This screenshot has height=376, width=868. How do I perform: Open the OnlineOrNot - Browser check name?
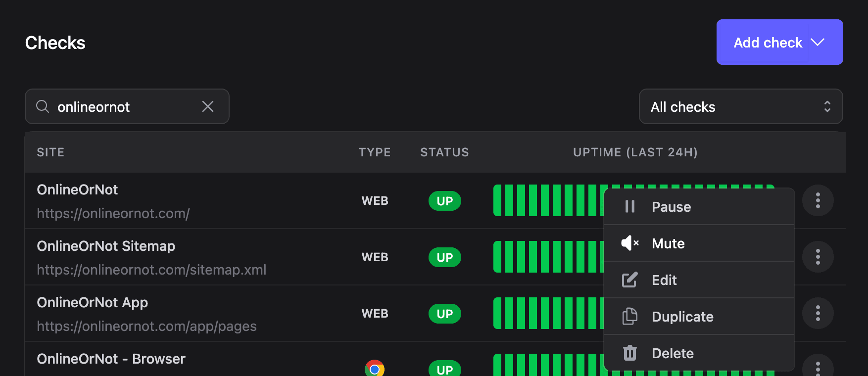coord(111,359)
